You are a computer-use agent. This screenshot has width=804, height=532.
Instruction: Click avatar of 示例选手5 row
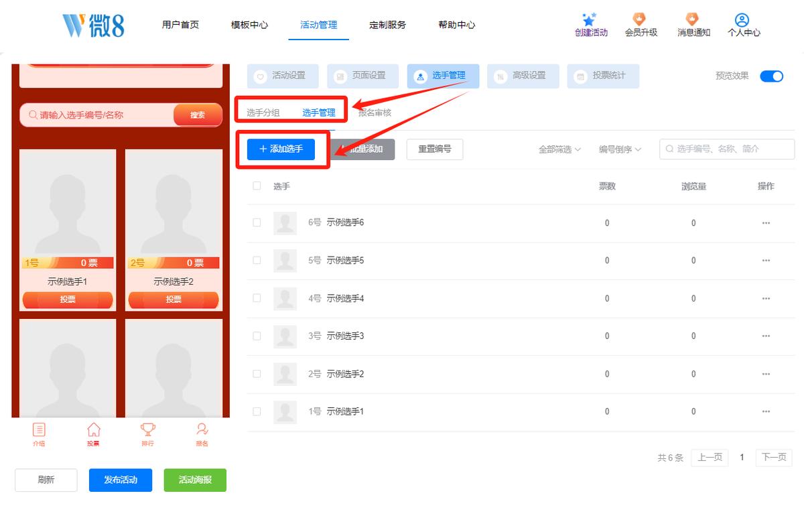[285, 261]
